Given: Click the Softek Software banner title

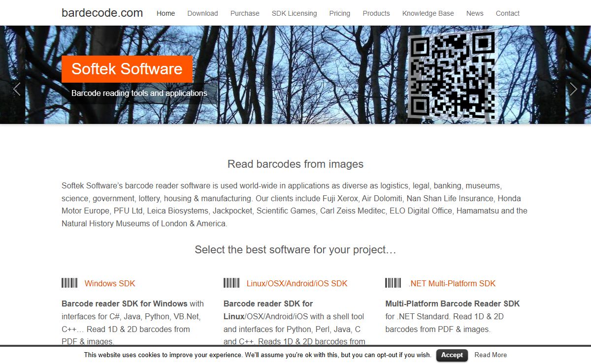Looking at the screenshot, I should [x=127, y=69].
